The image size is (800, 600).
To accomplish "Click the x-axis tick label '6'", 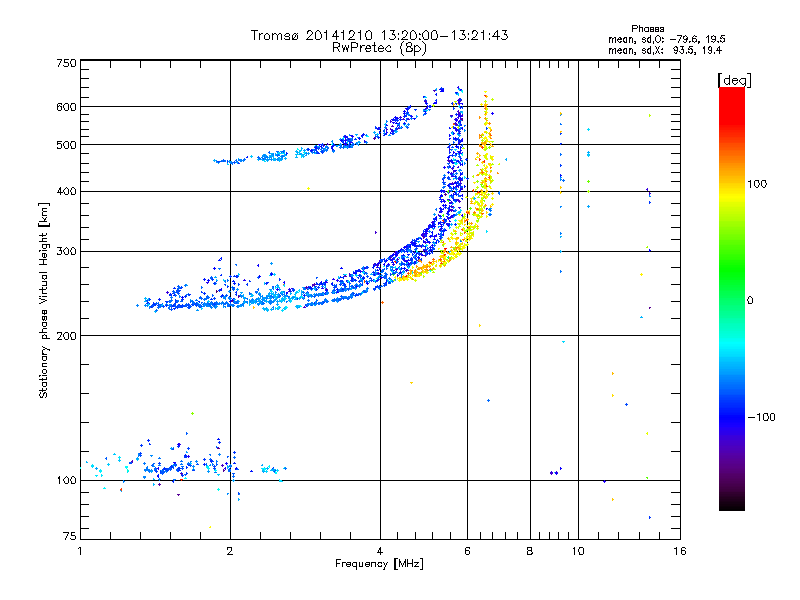I will pyautogui.click(x=467, y=551).
